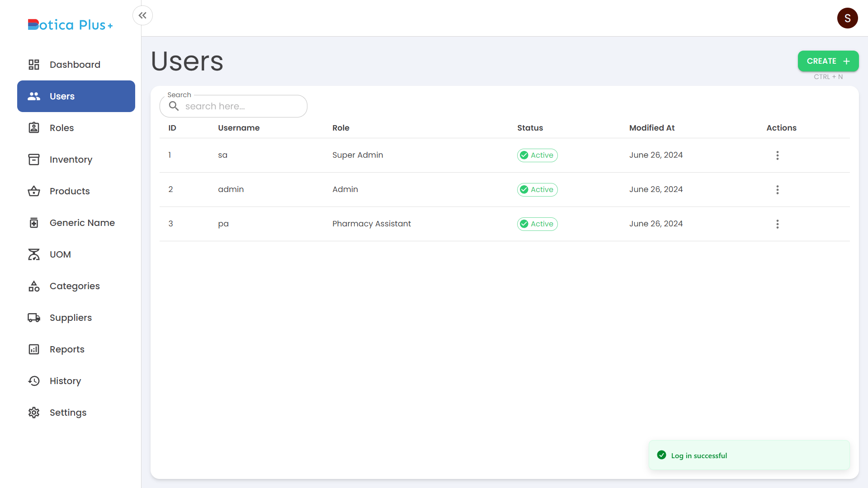The height and width of the screenshot is (488, 868).
Task: Open actions menu for user sa
Action: coord(777,155)
